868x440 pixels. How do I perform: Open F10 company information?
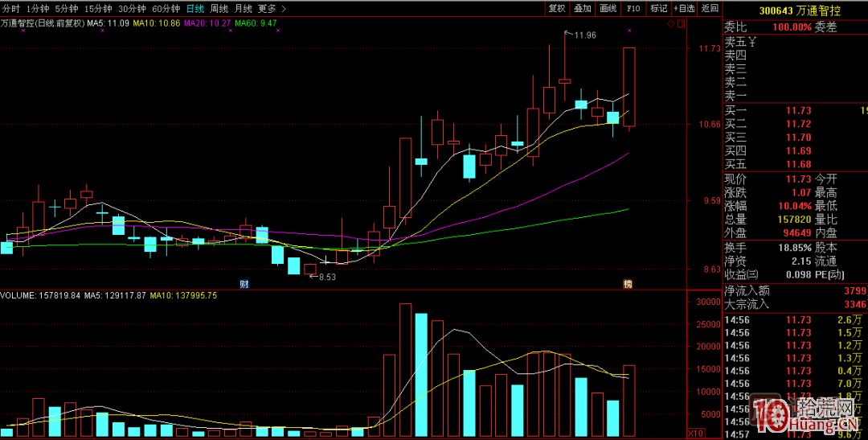coord(633,9)
